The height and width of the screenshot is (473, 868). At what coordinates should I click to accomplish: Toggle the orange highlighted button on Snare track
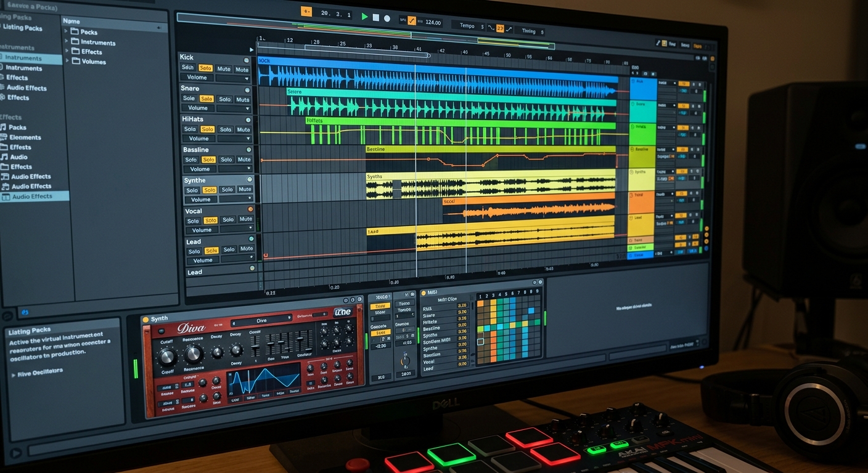207,99
